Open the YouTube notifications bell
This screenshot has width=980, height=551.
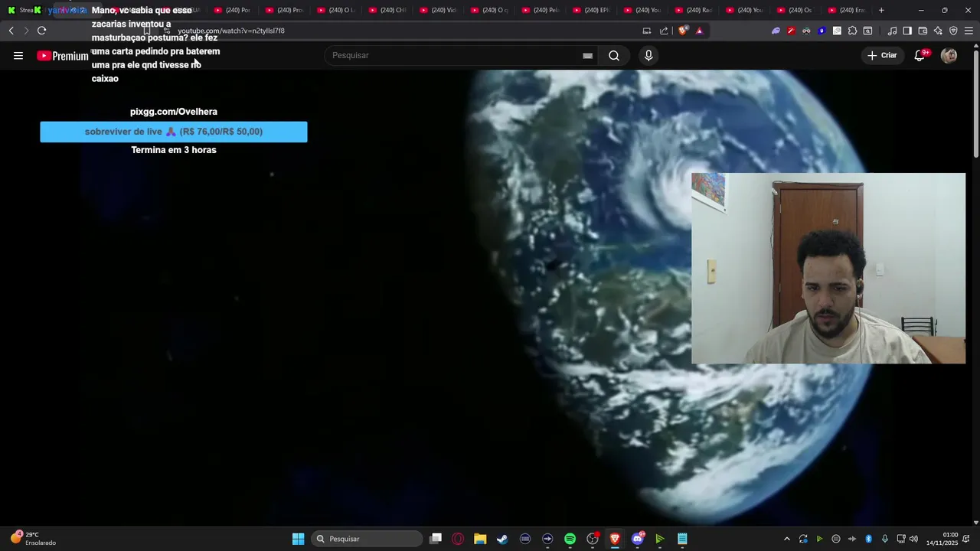point(920,56)
